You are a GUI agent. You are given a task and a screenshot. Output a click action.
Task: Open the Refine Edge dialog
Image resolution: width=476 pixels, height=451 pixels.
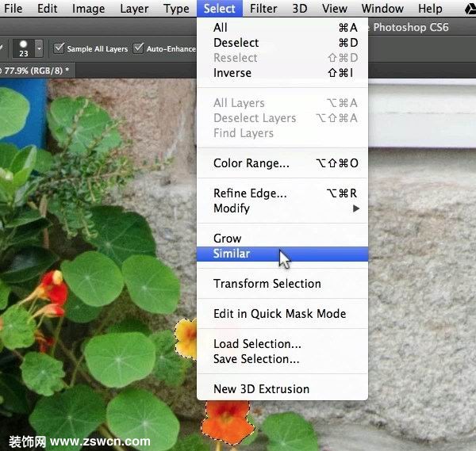point(282,193)
